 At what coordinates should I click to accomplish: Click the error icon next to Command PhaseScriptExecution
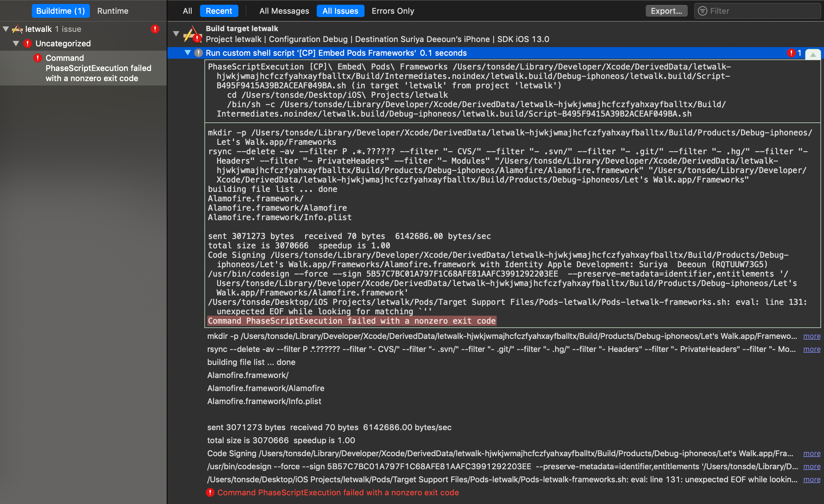pos(38,58)
